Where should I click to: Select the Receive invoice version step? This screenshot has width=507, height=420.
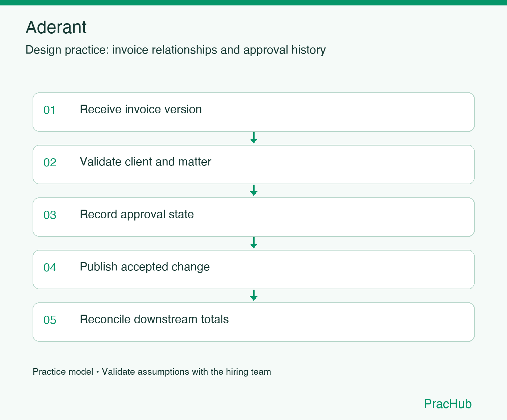253,112
